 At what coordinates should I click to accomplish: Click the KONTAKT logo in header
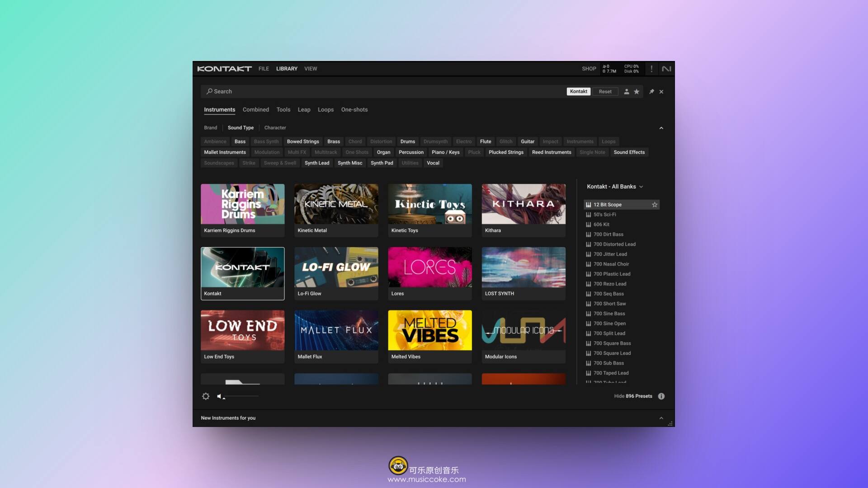coord(224,69)
